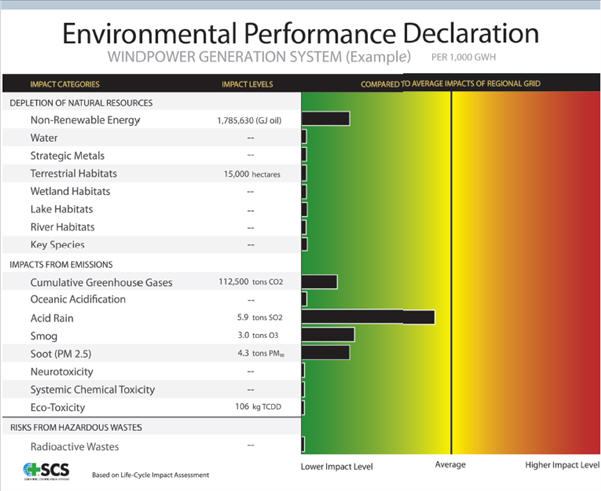
Task: Click the Eco-Toxicity row label
Action: coord(58,407)
